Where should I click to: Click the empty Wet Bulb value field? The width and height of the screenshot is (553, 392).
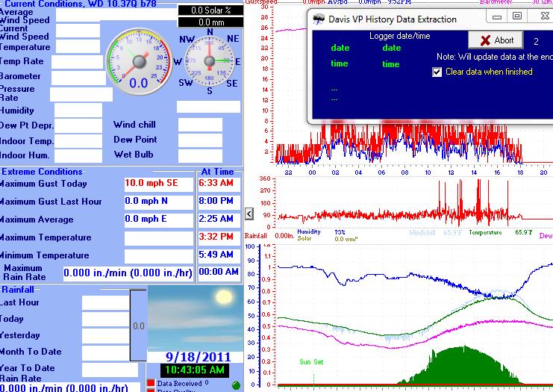pyautogui.click(x=200, y=155)
